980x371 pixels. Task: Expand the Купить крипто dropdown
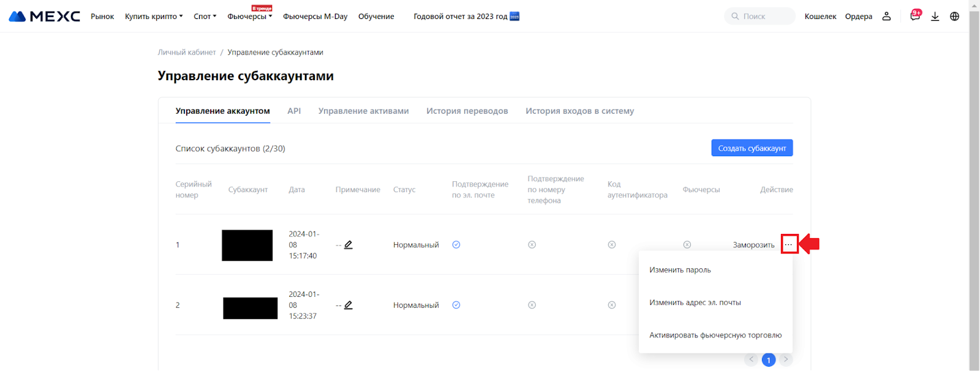[154, 17]
